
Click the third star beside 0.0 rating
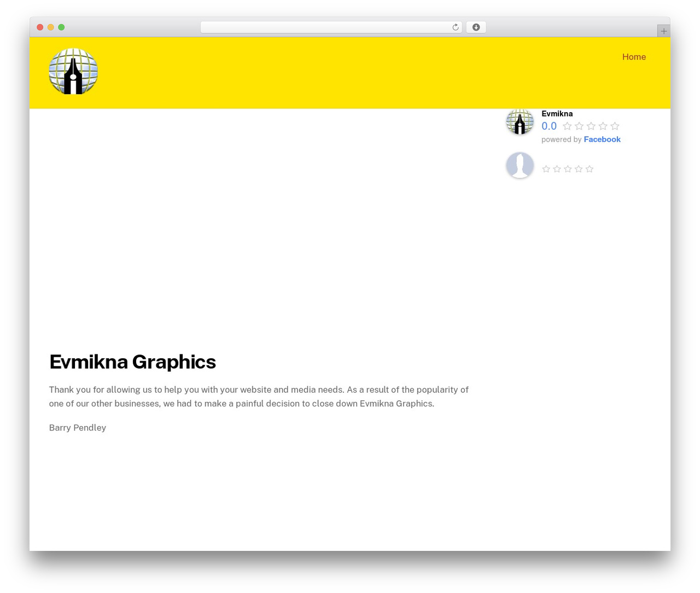tap(591, 126)
